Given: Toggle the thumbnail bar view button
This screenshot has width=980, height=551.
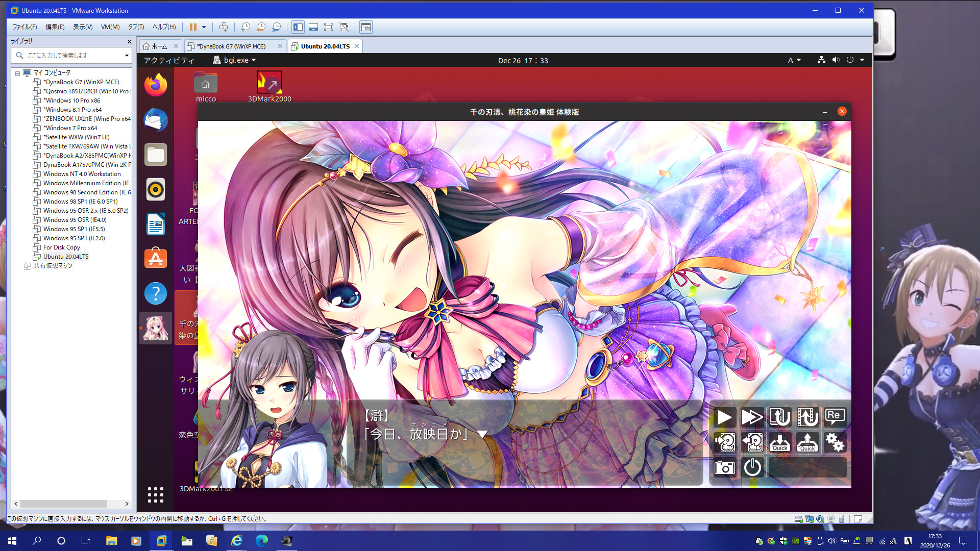Looking at the screenshot, I should tap(313, 27).
